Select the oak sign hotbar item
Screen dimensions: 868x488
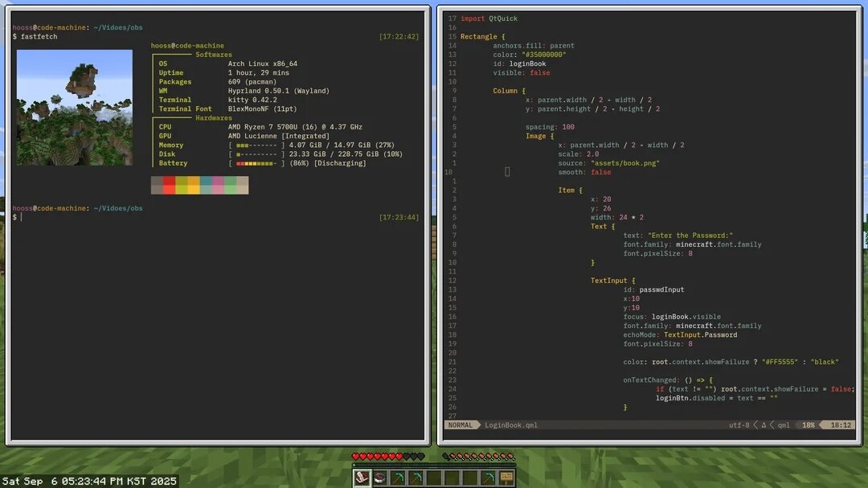tap(506, 478)
